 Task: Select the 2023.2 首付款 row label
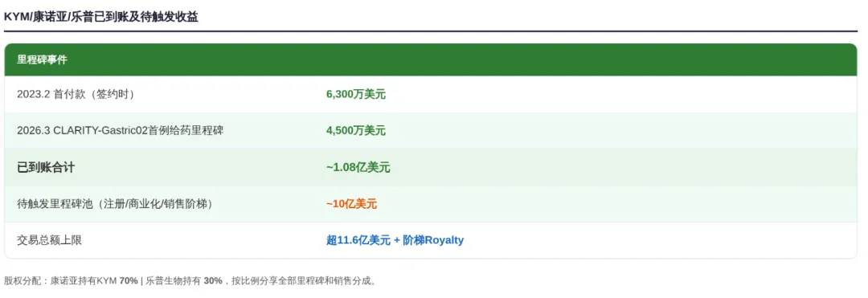pyautogui.click(x=76, y=95)
